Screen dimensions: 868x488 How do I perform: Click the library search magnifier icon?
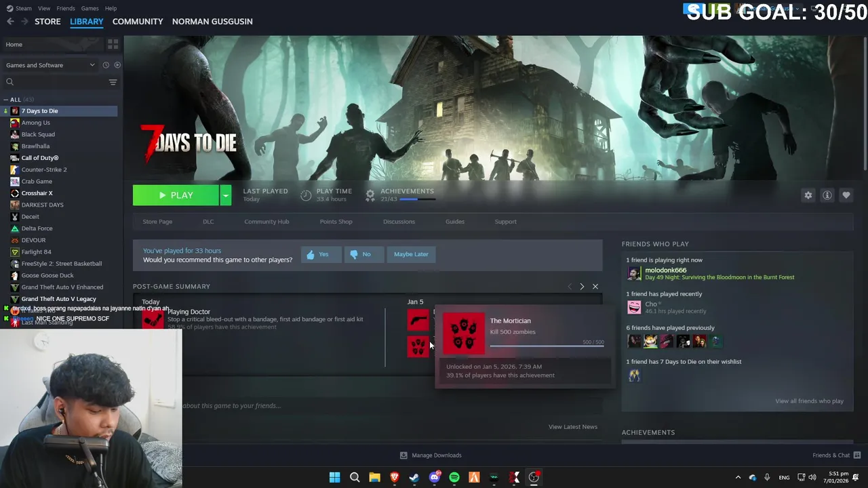[9, 82]
